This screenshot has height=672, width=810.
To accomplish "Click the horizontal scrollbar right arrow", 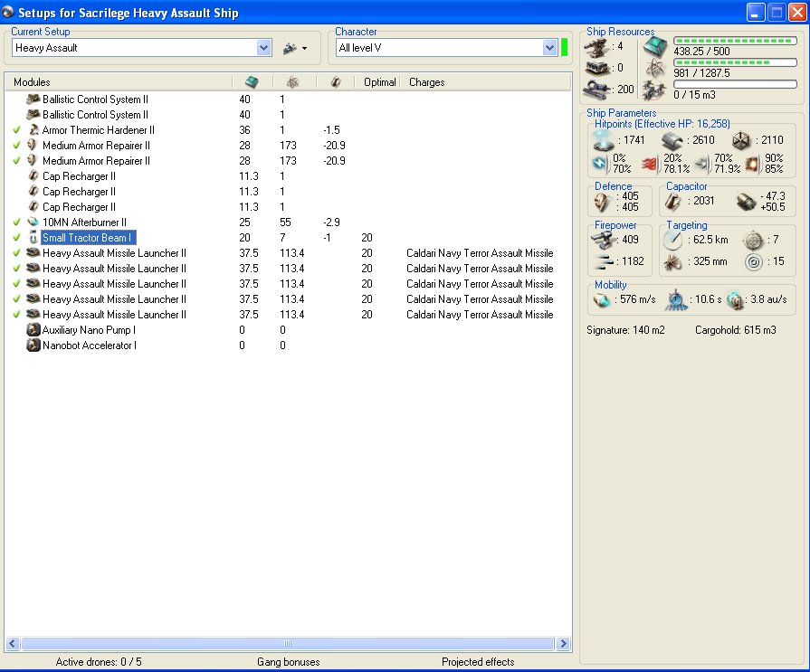I will 563,643.
